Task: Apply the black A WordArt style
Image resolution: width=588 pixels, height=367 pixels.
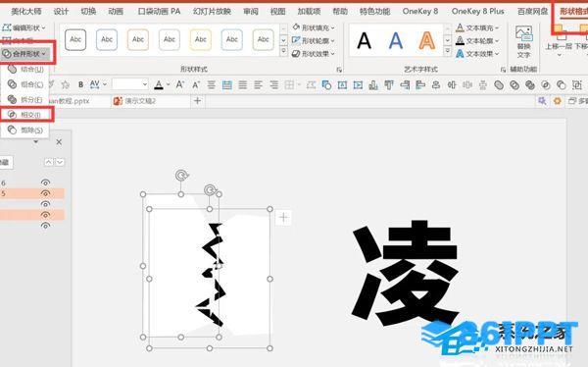Action: [364, 40]
